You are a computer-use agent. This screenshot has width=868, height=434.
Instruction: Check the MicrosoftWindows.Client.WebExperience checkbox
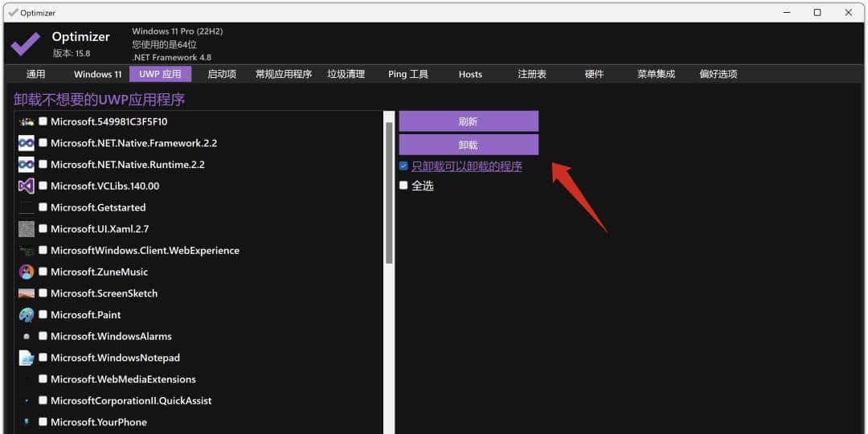point(43,250)
